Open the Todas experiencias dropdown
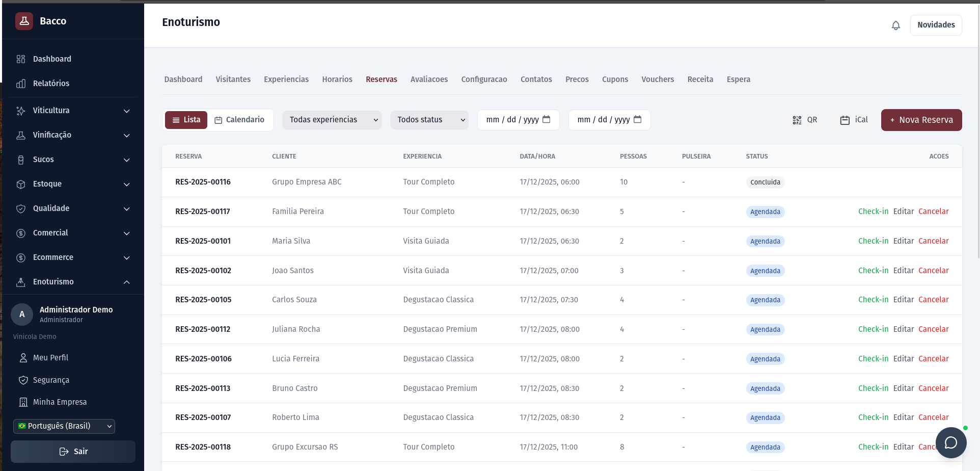Screen dimensions: 980x471 [332, 120]
